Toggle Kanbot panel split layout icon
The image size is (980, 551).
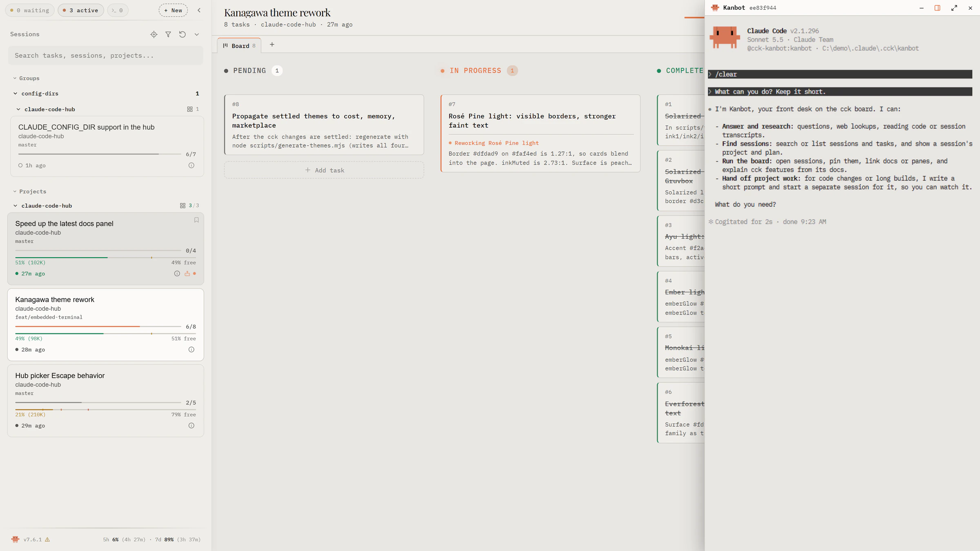point(938,8)
